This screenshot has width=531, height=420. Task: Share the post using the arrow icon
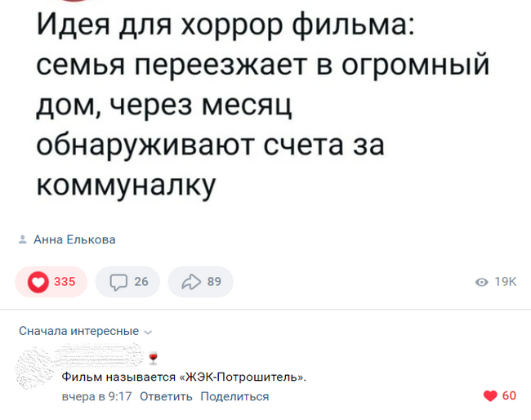click(201, 282)
